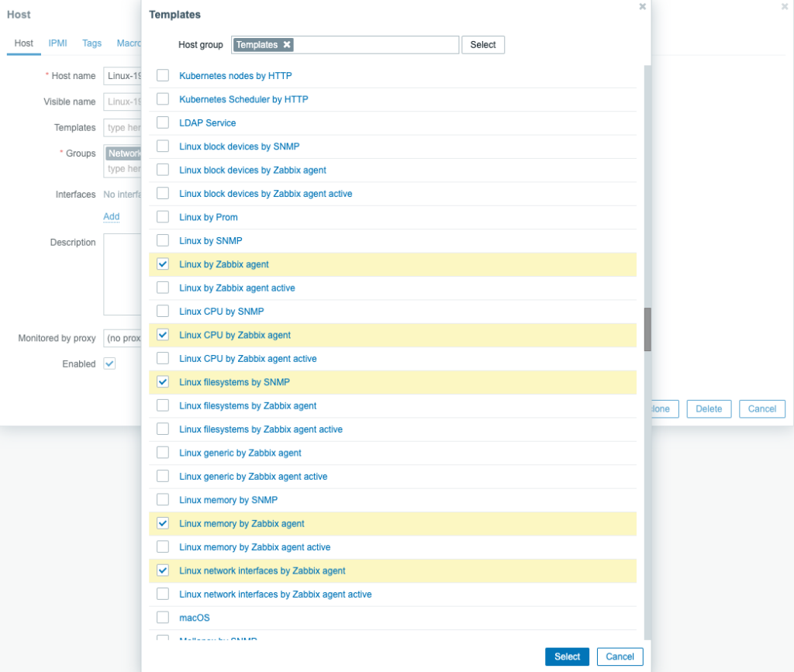Tick Linux generic by Zabbix agent checkbox
The width and height of the screenshot is (794, 672).
pyautogui.click(x=163, y=453)
